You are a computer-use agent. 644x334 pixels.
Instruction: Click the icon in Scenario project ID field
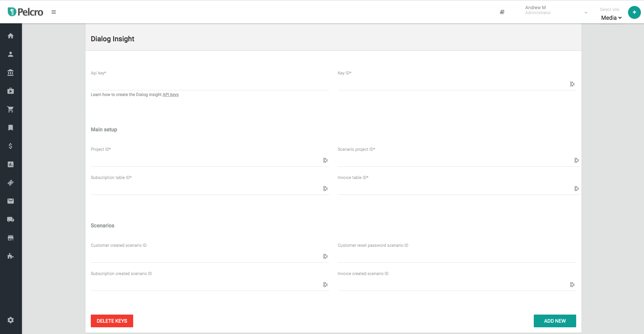point(577,160)
